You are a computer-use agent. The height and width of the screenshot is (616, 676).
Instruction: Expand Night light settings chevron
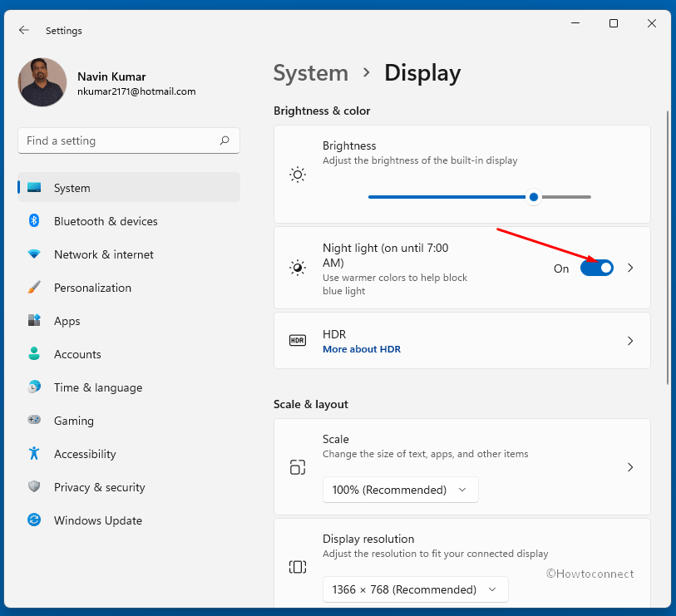point(630,269)
